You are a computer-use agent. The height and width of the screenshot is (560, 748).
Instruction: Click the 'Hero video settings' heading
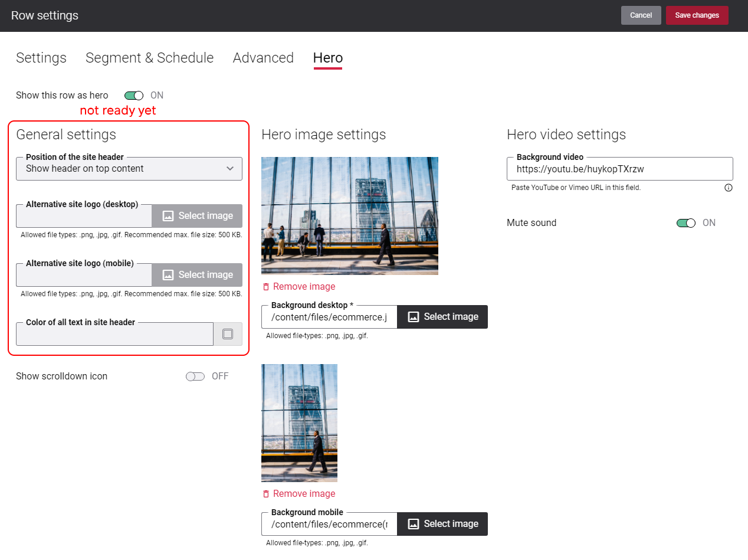pyautogui.click(x=566, y=135)
